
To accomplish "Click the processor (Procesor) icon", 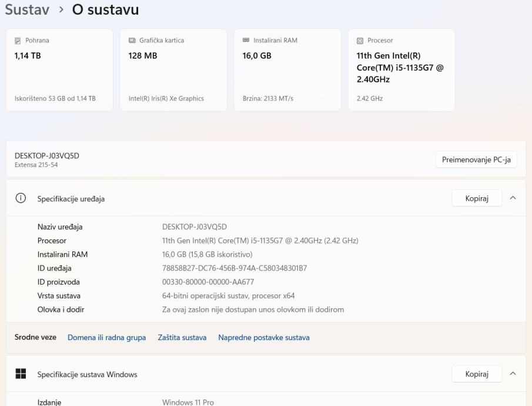I will 360,41.
